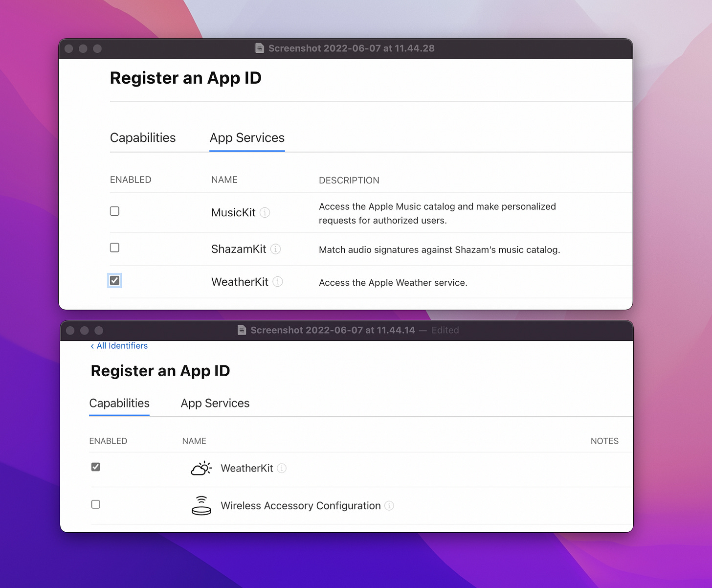Image resolution: width=712 pixels, height=588 pixels.
Task: Click the ShazamKit name
Action: pos(239,249)
